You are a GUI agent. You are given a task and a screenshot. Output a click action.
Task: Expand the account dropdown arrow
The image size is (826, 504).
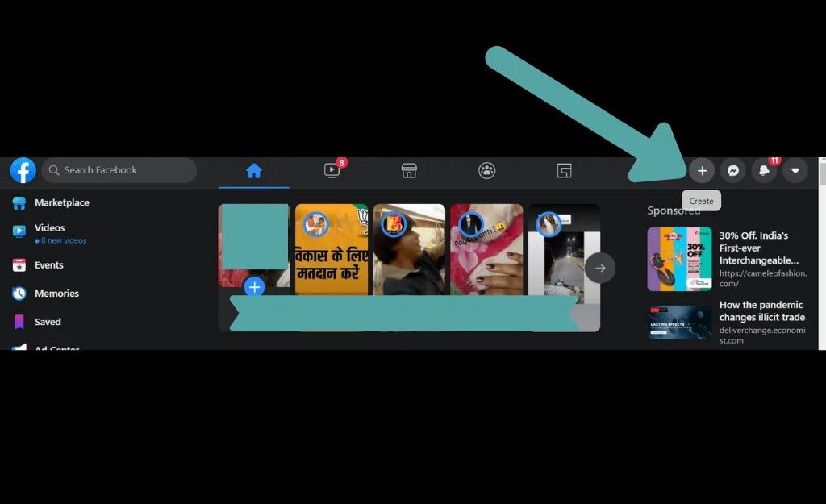tap(795, 171)
